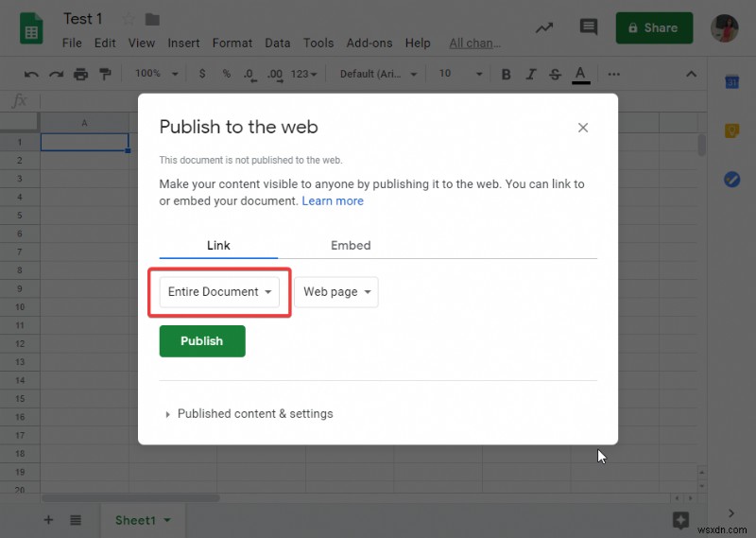Open the Tasks side panel icon
Viewport: 756px width, 538px height.
pos(731,180)
